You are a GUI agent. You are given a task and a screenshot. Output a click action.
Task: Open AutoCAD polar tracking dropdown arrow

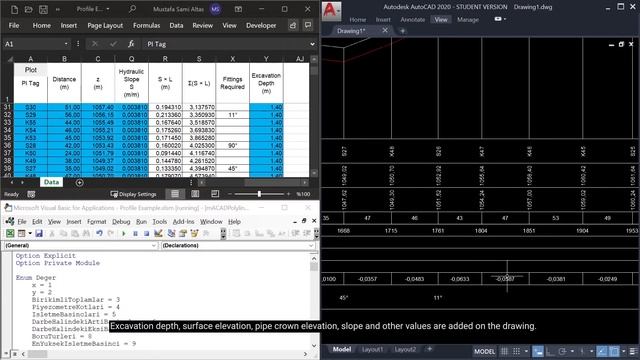pos(572,351)
